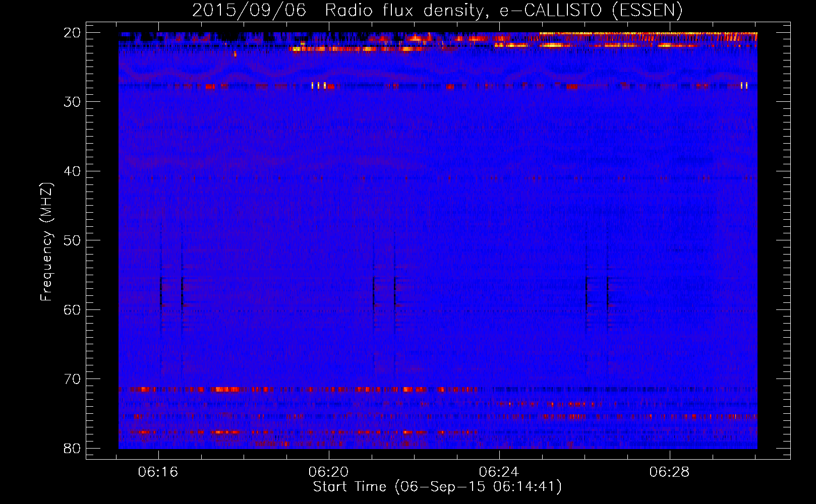Click the plot title "2015/09/06 Radio flux density, e-CALLISTO (ESSEN)"
Viewport: 816px width, 504px height.
tap(437, 11)
